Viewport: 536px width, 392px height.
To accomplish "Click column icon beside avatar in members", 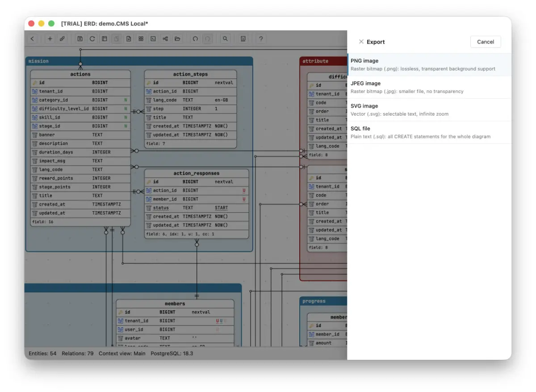I will pos(121,338).
